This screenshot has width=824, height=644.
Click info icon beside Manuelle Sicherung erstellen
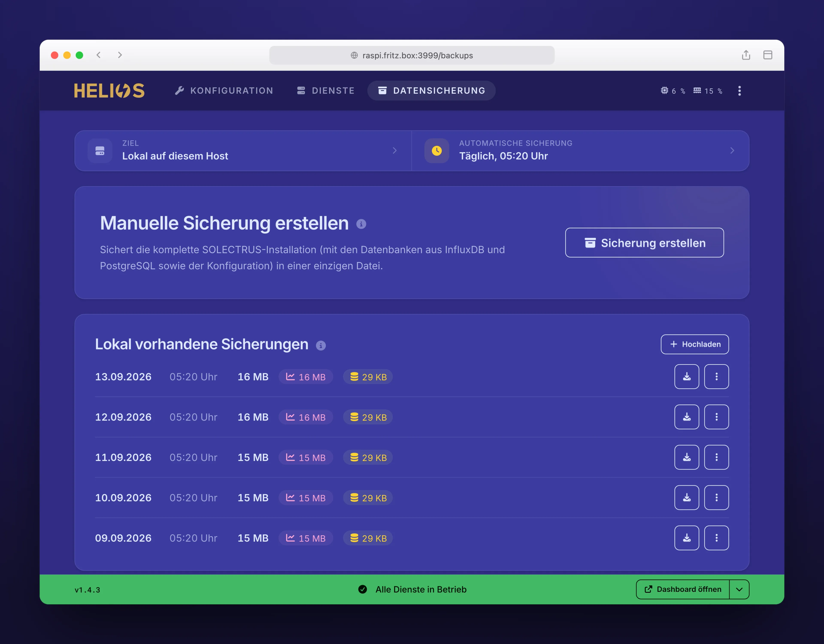361,224
